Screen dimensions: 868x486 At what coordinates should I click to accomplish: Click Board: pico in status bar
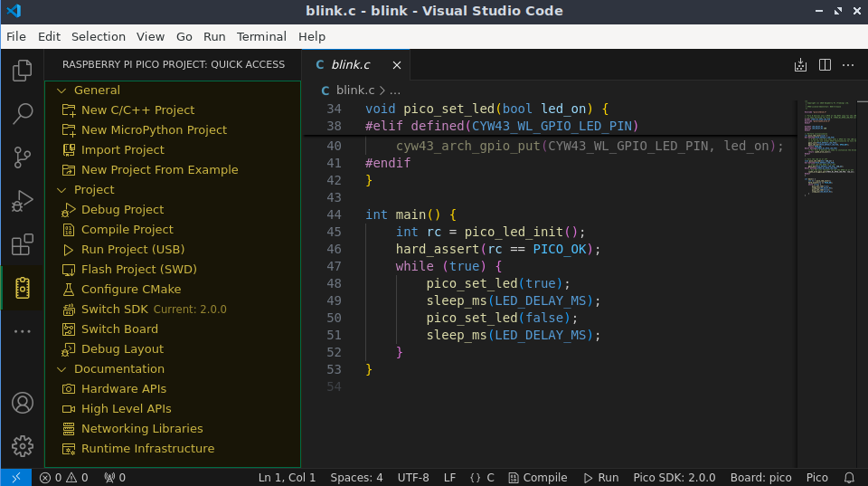point(760,477)
